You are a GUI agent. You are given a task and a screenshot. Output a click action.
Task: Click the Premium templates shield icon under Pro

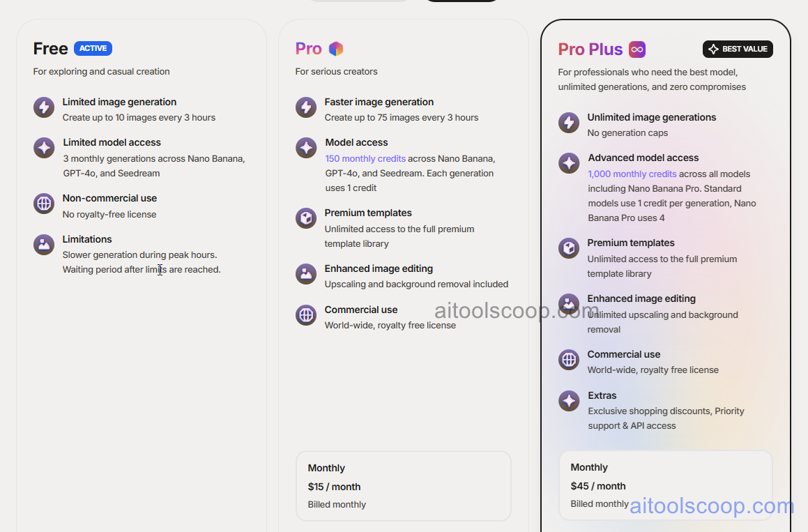pos(306,218)
